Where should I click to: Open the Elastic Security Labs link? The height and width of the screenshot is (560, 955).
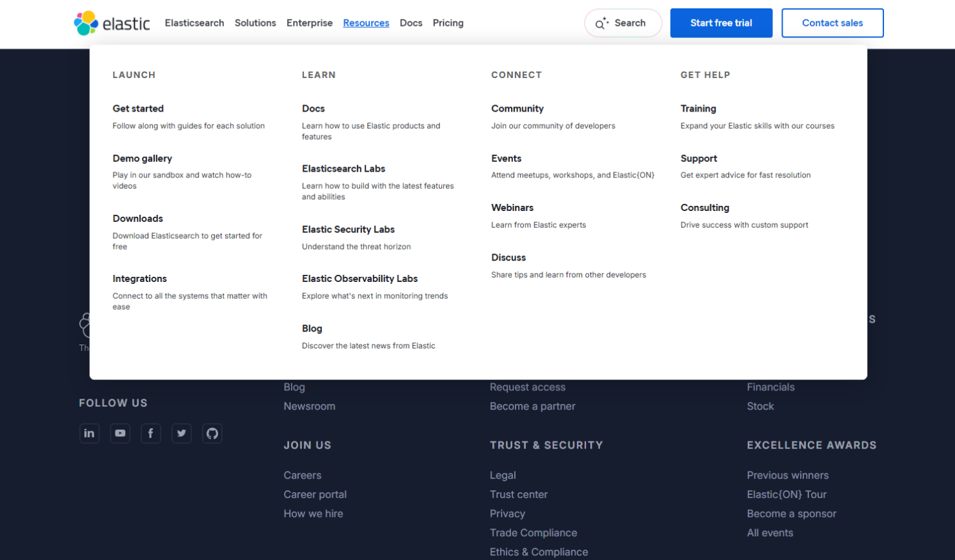point(348,229)
